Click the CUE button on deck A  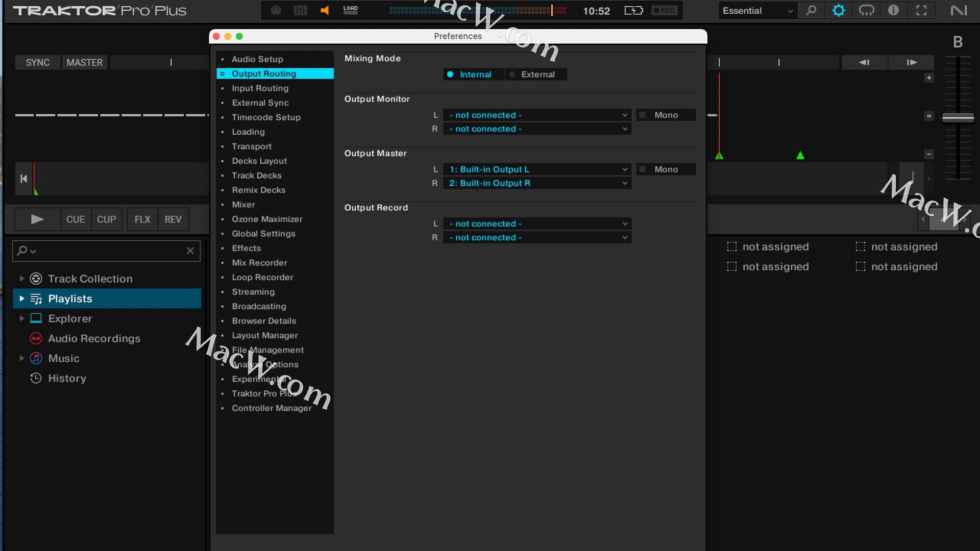tap(76, 219)
